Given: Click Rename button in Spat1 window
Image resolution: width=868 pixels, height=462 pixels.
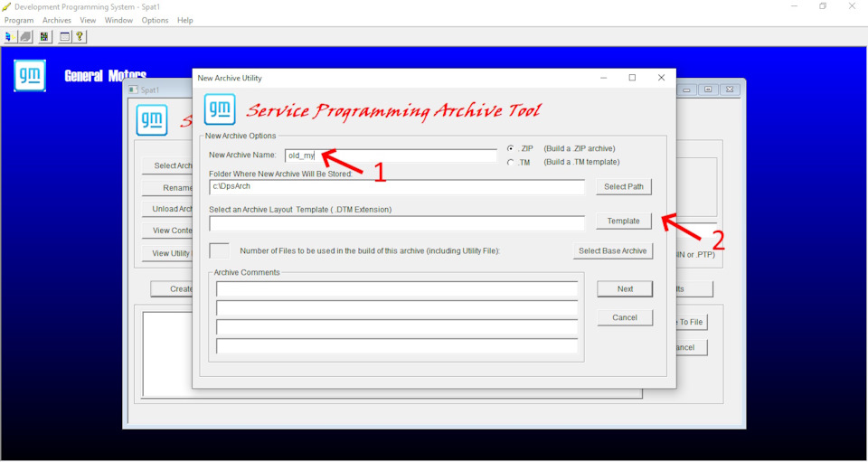Looking at the screenshot, I should tap(167, 188).
